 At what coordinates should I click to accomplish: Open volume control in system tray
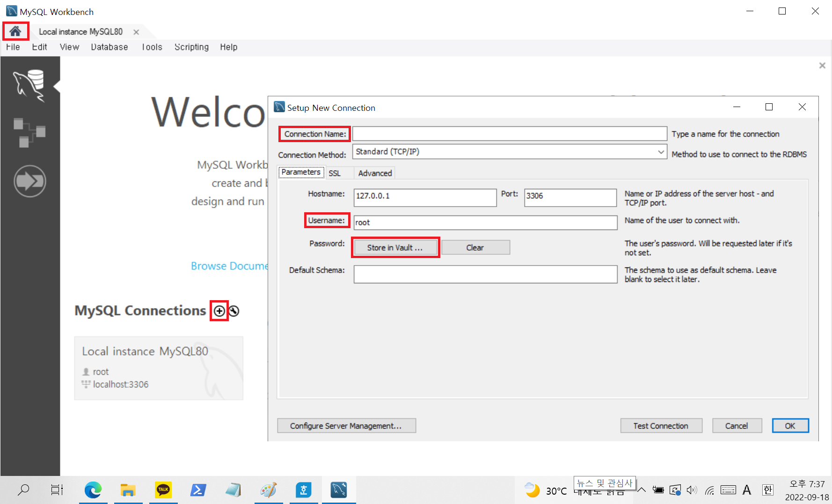point(692,490)
